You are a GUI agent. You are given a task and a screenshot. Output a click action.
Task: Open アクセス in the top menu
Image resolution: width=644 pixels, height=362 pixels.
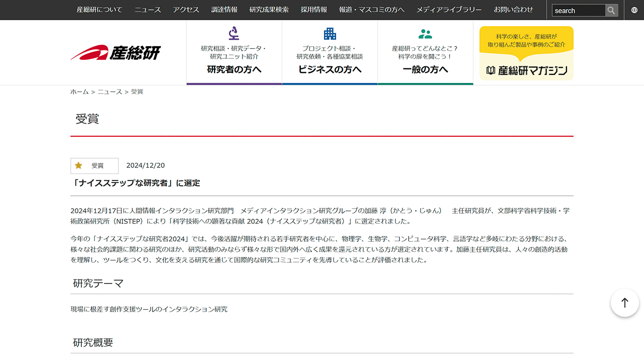(186, 10)
